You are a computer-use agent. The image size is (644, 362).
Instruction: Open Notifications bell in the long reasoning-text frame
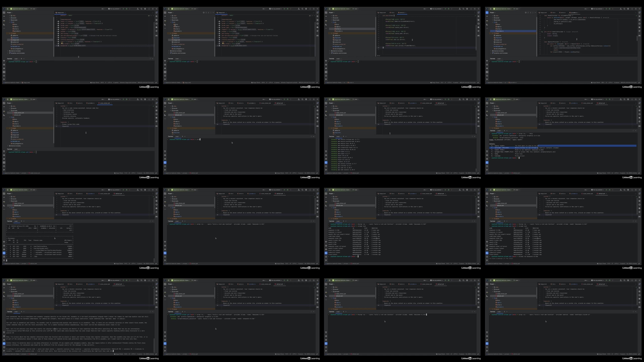pos(157,284)
